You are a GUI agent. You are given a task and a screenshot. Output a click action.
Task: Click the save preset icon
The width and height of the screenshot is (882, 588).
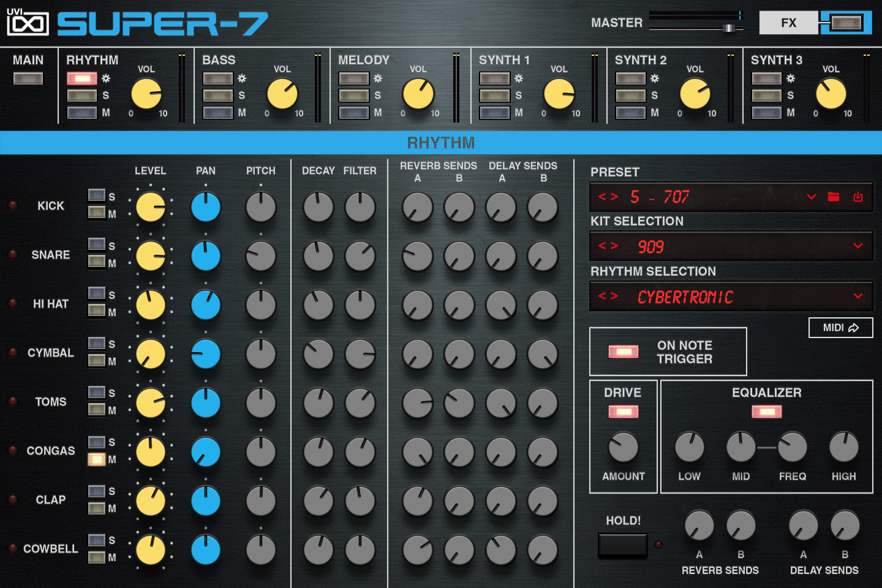858,197
